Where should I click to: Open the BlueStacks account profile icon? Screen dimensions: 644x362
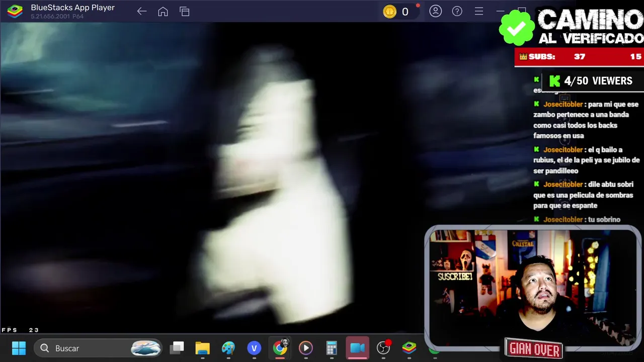(x=436, y=11)
